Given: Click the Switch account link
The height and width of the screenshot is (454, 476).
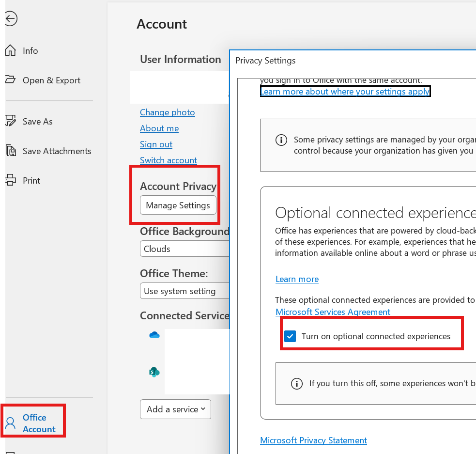Looking at the screenshot, I should 169,160.
